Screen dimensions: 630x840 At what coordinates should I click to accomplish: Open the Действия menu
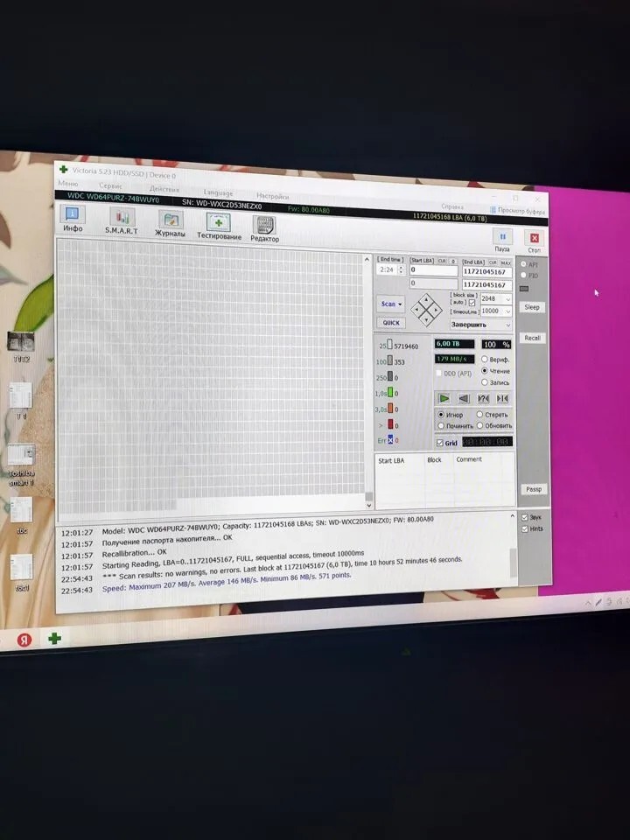[x=164, y=189]
